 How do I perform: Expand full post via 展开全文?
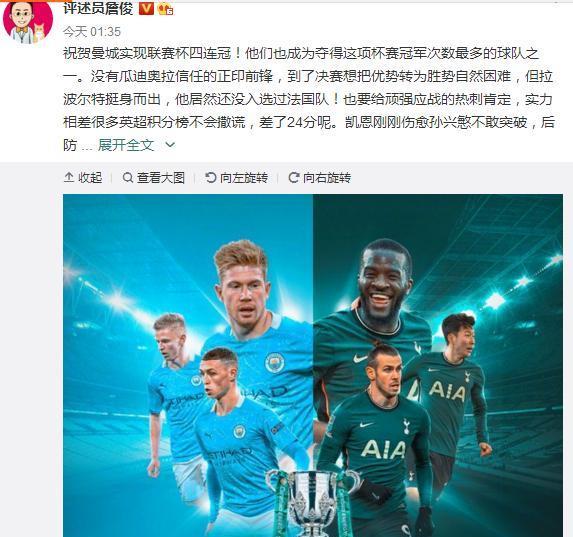[x=126, y=145]
